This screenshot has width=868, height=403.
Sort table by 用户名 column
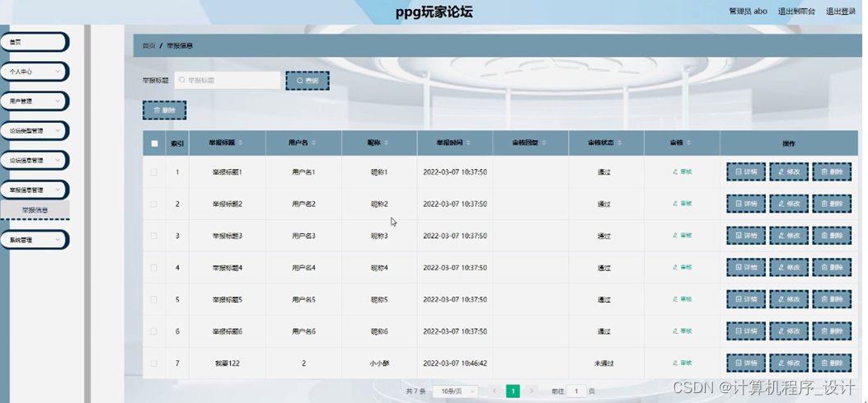314,143
